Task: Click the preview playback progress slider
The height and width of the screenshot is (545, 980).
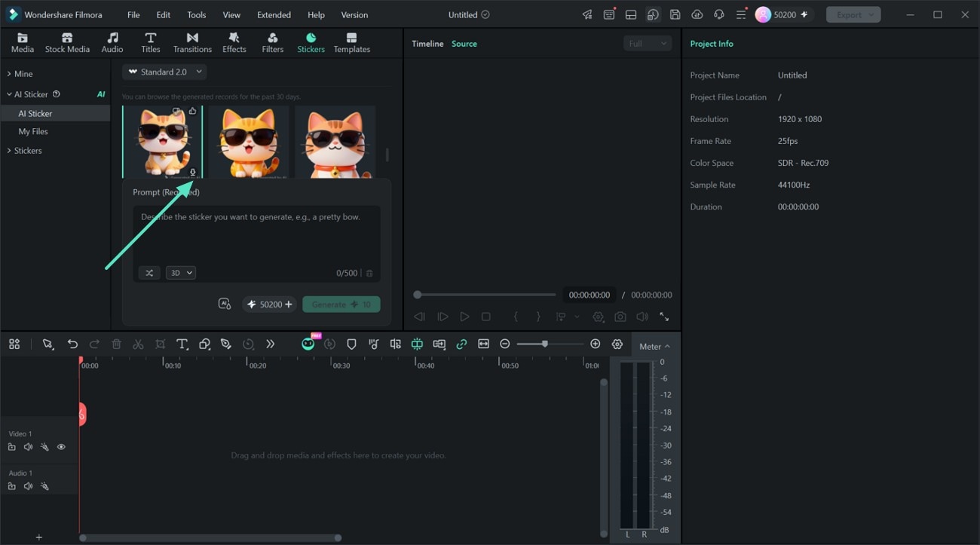Action: [486, 295]
